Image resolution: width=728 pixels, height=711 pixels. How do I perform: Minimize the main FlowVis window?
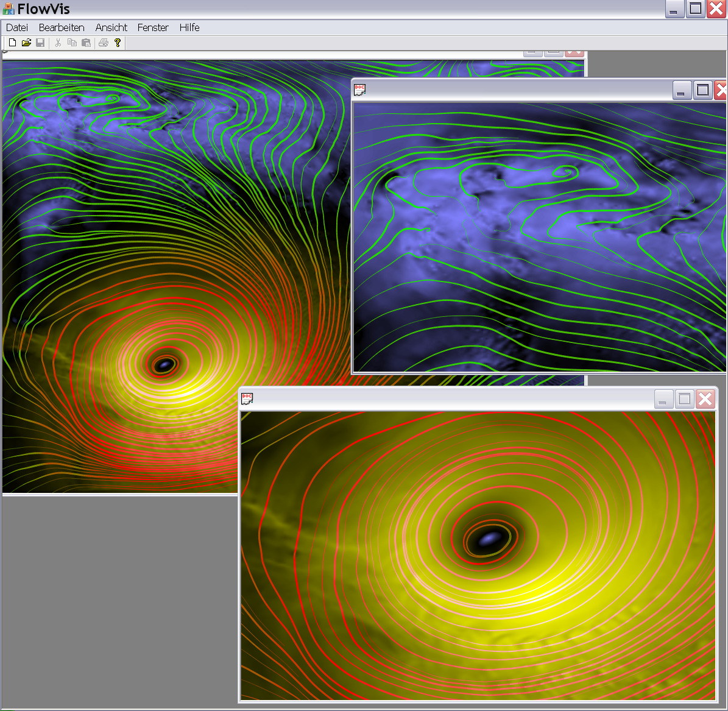[x=674, y=9]
